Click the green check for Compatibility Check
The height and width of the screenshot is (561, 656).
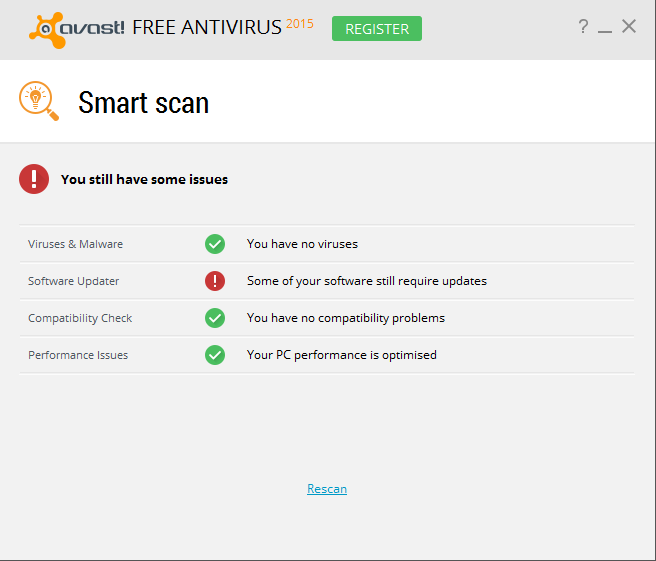click(x=215, y=318)
